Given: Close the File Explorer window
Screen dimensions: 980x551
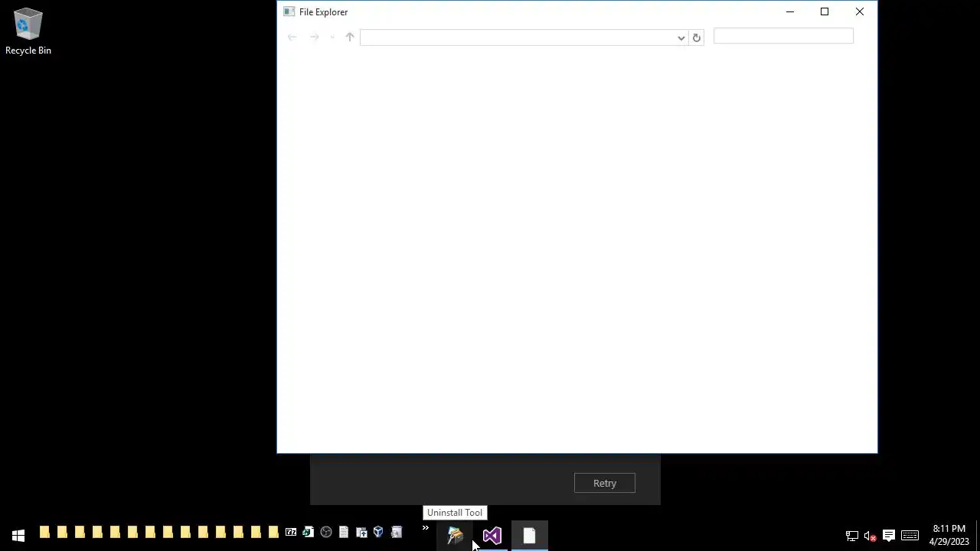Looking at the screenshot, I should (x=860, y=11).
